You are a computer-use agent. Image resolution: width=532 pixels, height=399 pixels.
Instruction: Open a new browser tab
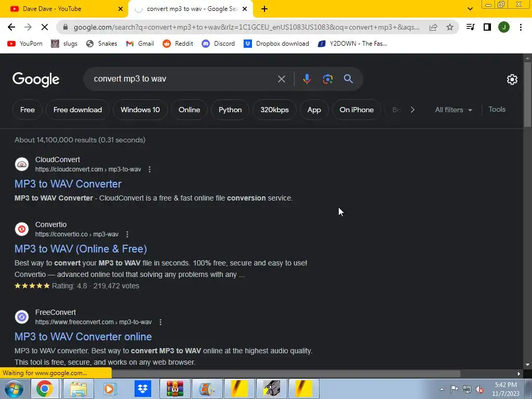264,9
